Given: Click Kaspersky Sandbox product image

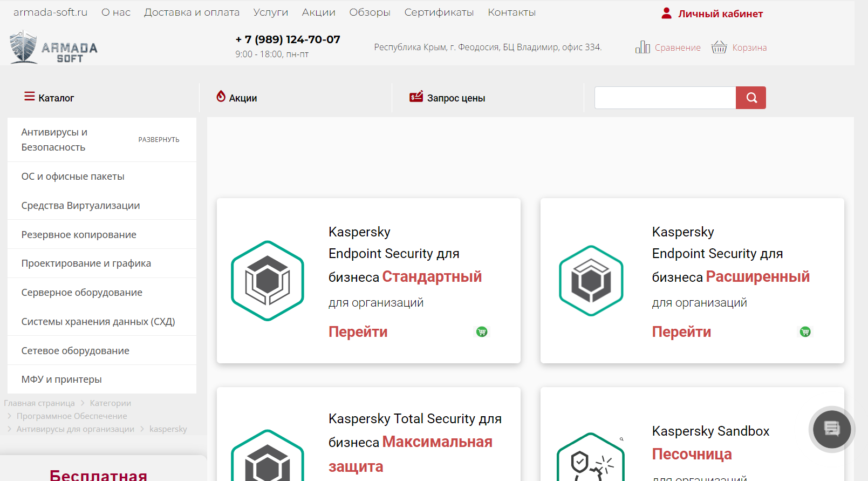Looking at the screenshot, I should [x=591, y=457].
